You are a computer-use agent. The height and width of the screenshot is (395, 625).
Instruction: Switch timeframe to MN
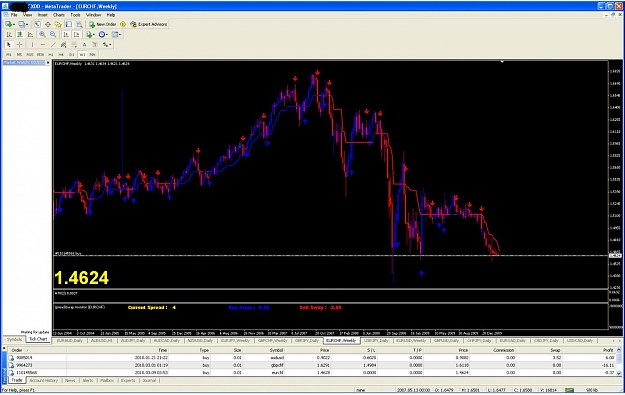coord(92,54)
